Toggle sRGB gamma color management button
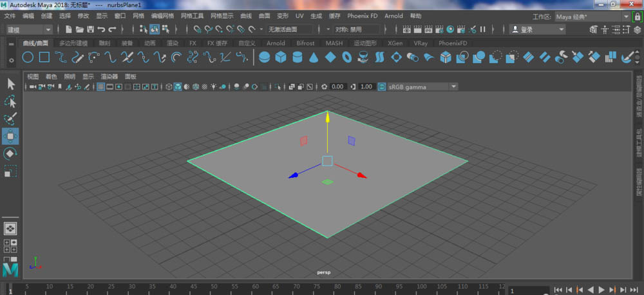The image size is (644, 295). click(382, 86)
